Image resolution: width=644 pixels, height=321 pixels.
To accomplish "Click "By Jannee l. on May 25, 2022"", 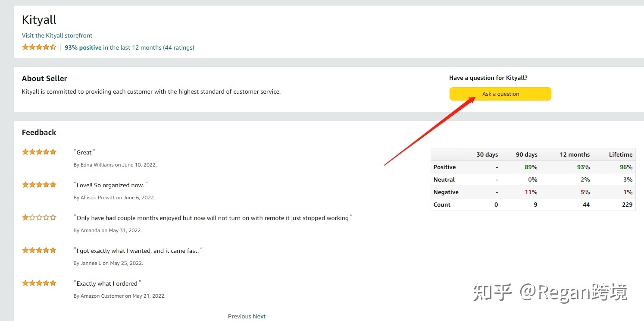I will [x=108, y=263].
